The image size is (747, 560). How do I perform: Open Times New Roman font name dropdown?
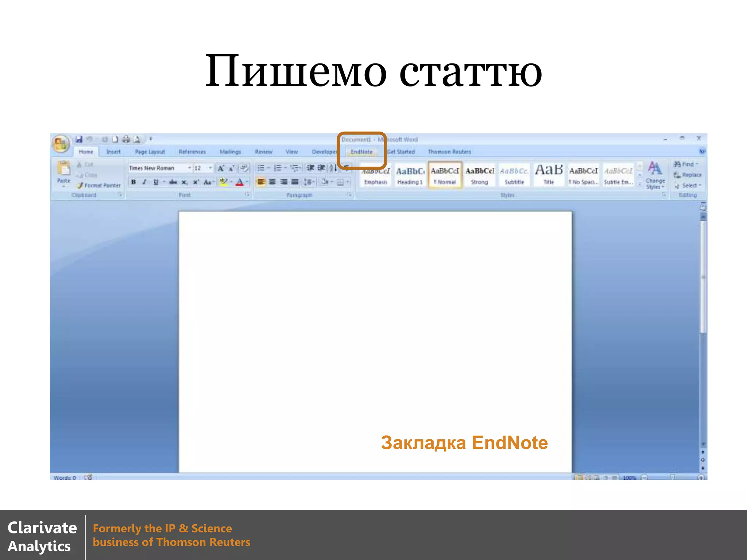coord(190,168)
